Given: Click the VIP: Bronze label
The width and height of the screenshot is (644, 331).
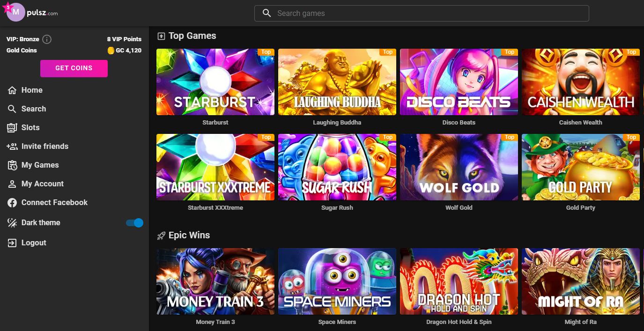Looking at the screenshot, I should point(23,39).
